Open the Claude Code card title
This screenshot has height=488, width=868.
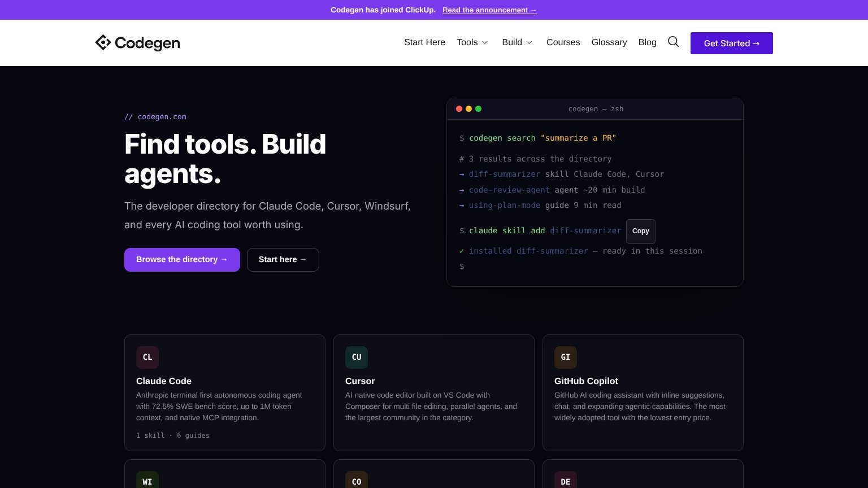click(164, 381)
